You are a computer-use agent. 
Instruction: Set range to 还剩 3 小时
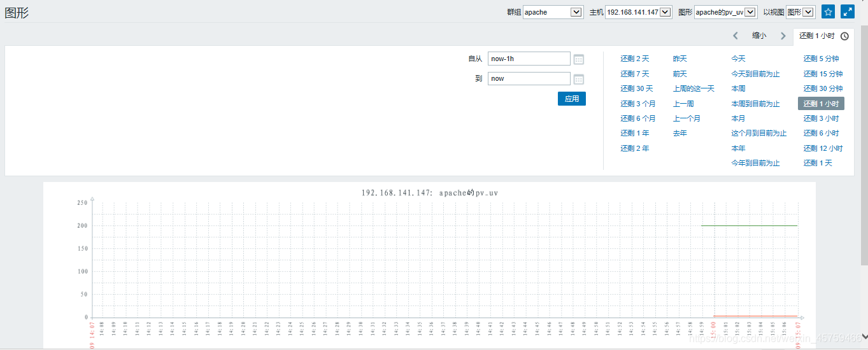(x=822, y=118)
